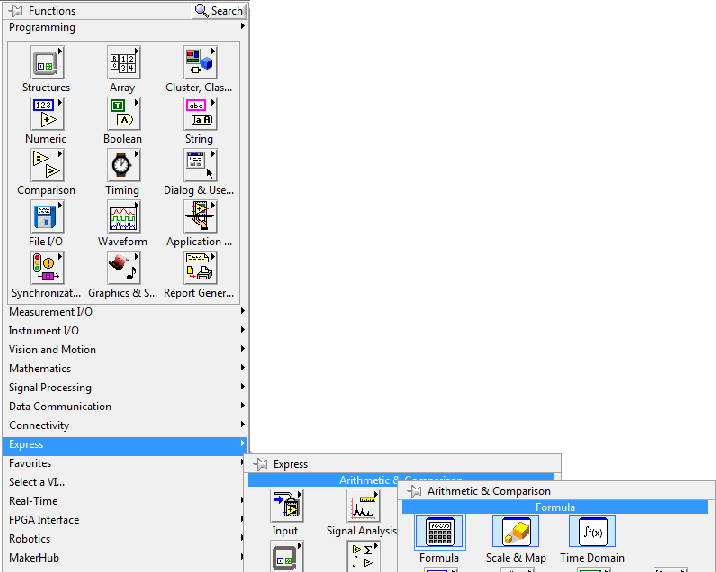Open the Boolean palette icon
The width and height of the screenshot is (716, 572).
point(123,114)
